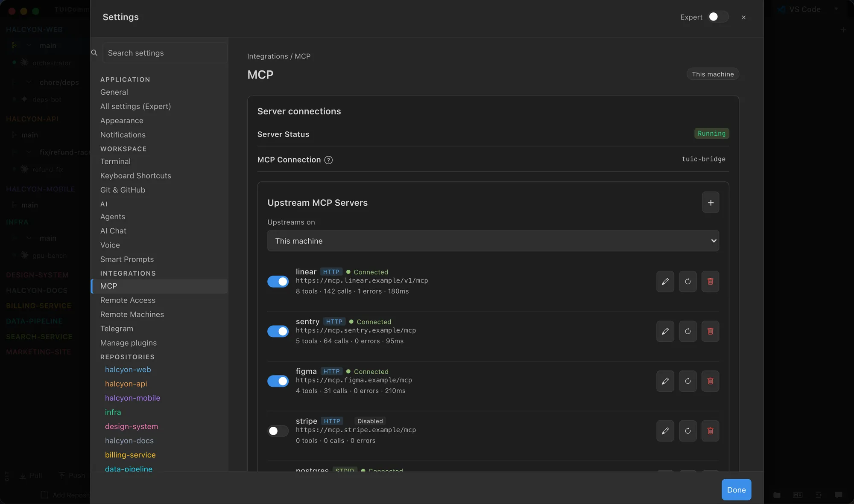Click Push in the background window
Image resolution: width=854 pixels, height=504 pixels.
(72, 475)
